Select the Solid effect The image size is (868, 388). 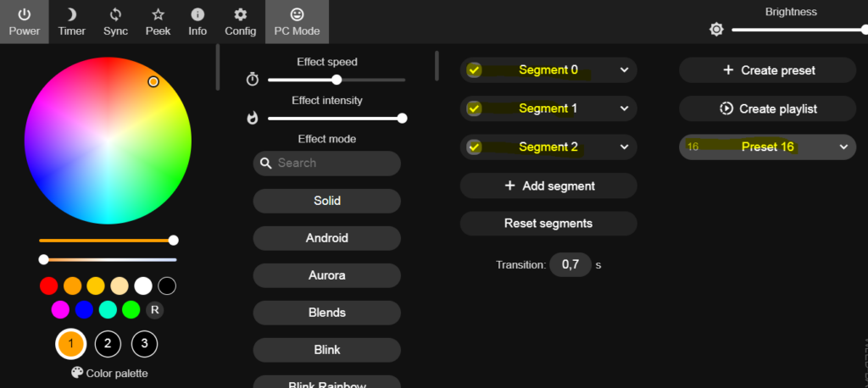(x=326, y=201)
